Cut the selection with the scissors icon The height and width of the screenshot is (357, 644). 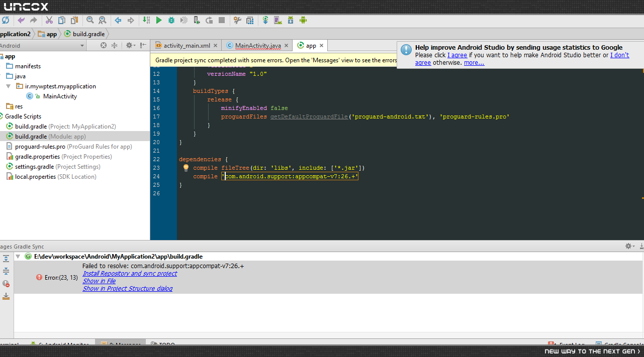(49, 21)
